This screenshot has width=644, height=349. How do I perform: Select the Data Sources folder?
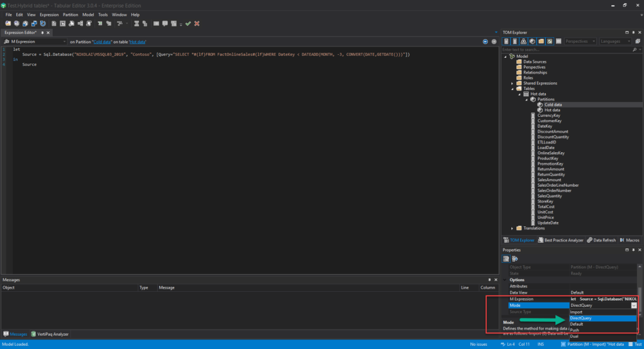point(535,62)
